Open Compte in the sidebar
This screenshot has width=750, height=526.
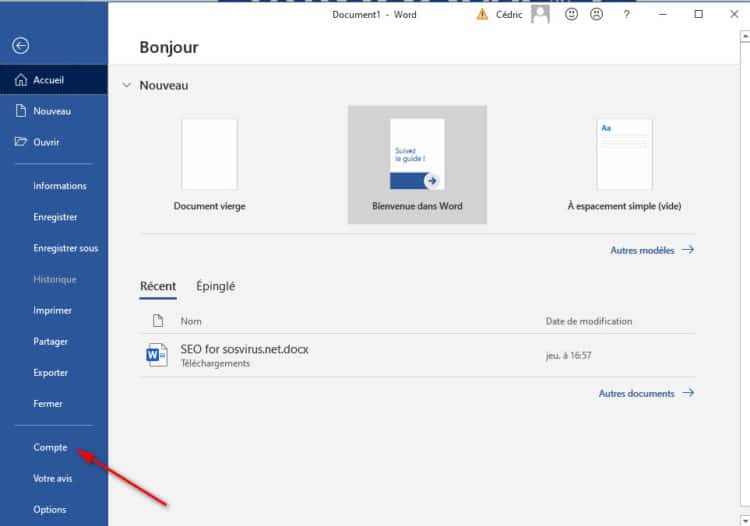pos(50,447)
